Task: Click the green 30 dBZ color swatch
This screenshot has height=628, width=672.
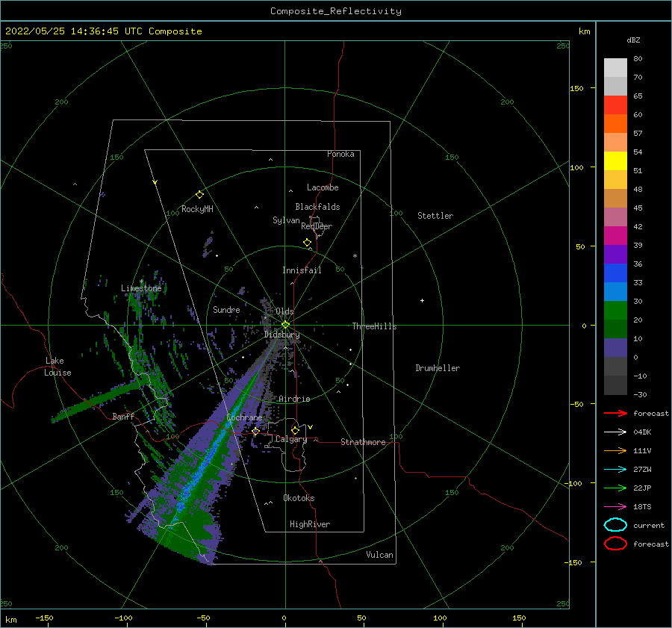Action: pyautogui.click(x=615, y=310)
